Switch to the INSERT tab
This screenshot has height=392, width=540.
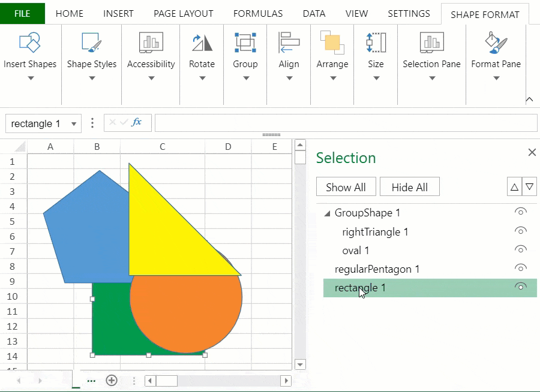click(118, 13)
